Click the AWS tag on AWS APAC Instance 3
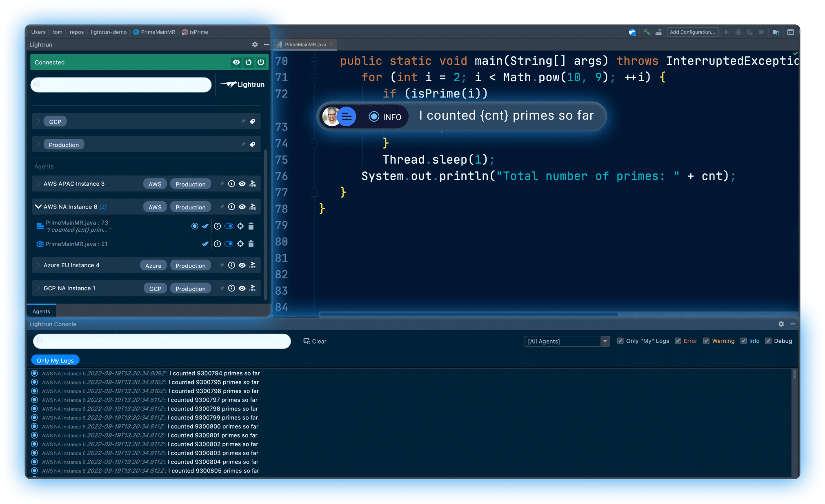Viewport: 825px width, 504px height. [x=155, y=184]
